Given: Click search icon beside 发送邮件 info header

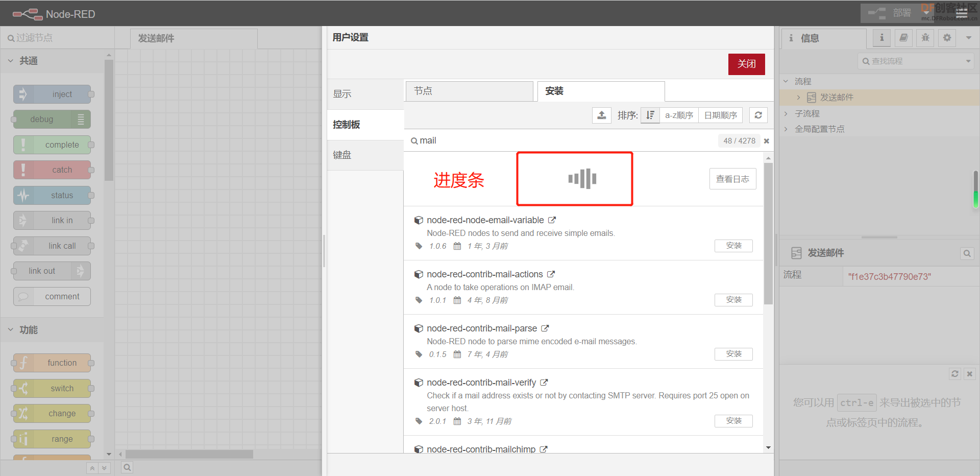Looking at the screenshot, I should 967,253.
